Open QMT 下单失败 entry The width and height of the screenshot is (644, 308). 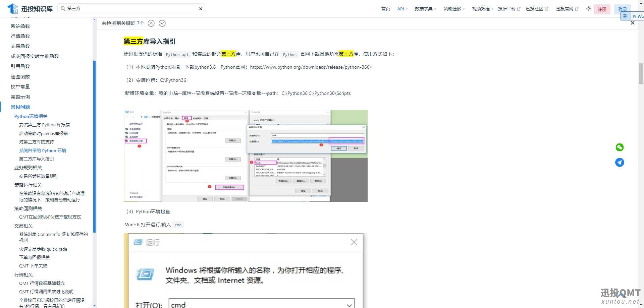click(33, 266)
